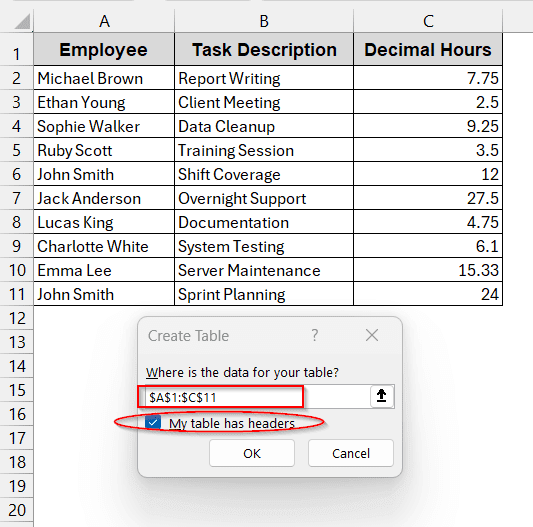
Task: Click the 2.5 hours cell
Action: pos(428,102)
